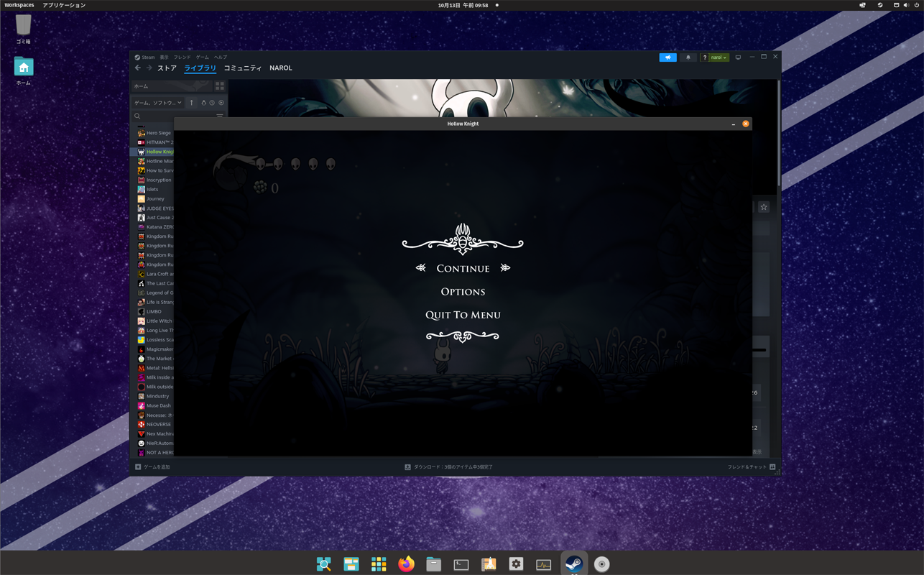Expand the games and software filter dropdown
This screenshot has height=575, width=924.
(x=158, y=103)
